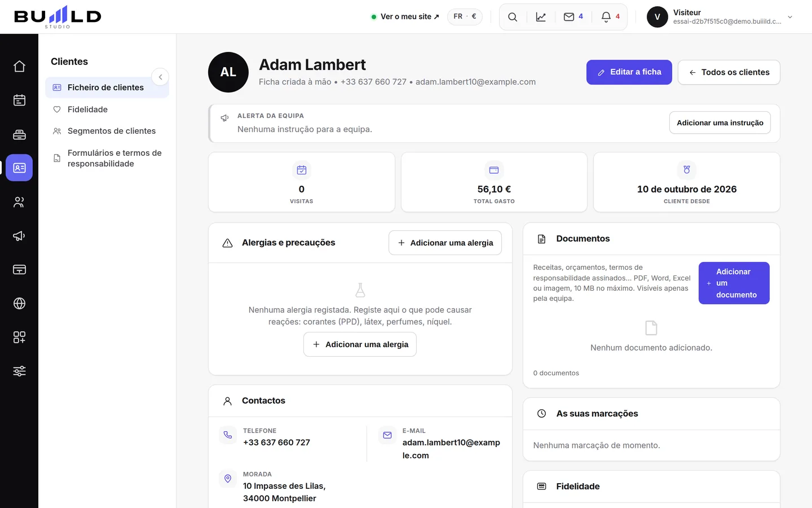Open the apps grid-plus icon in sidebar

click(x=19, y=338)
